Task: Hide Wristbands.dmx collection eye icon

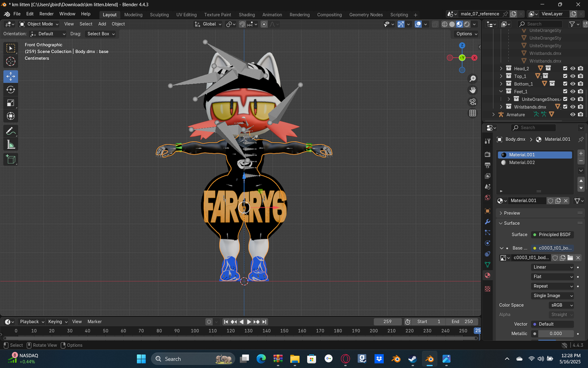Action: point(573,107)
